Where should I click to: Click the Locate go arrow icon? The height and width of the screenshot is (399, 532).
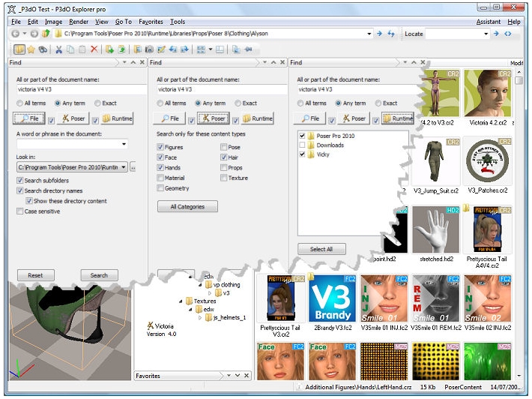(x=496, y=34)
